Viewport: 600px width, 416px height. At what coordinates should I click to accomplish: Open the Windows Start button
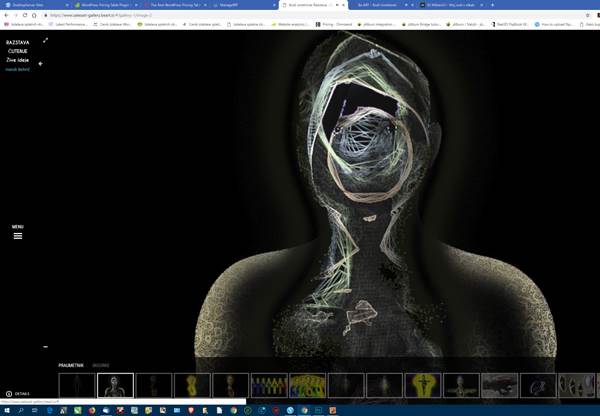pos(6,410)
